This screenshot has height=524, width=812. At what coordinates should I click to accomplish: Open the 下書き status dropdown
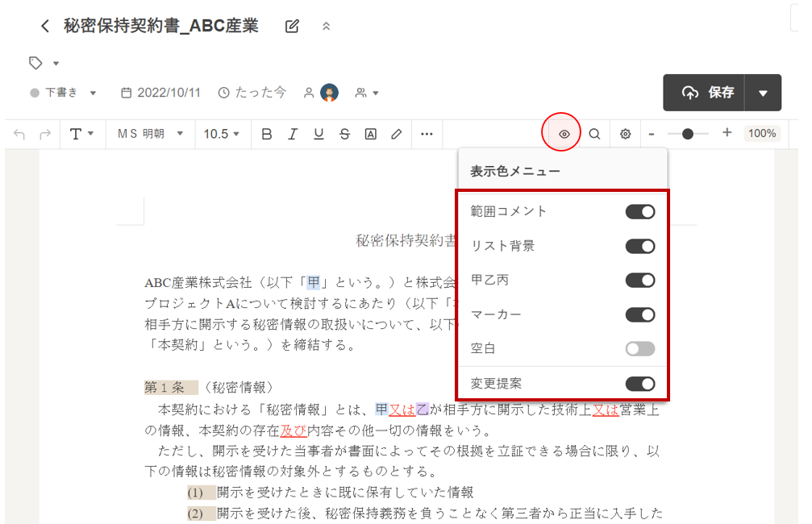64,93
